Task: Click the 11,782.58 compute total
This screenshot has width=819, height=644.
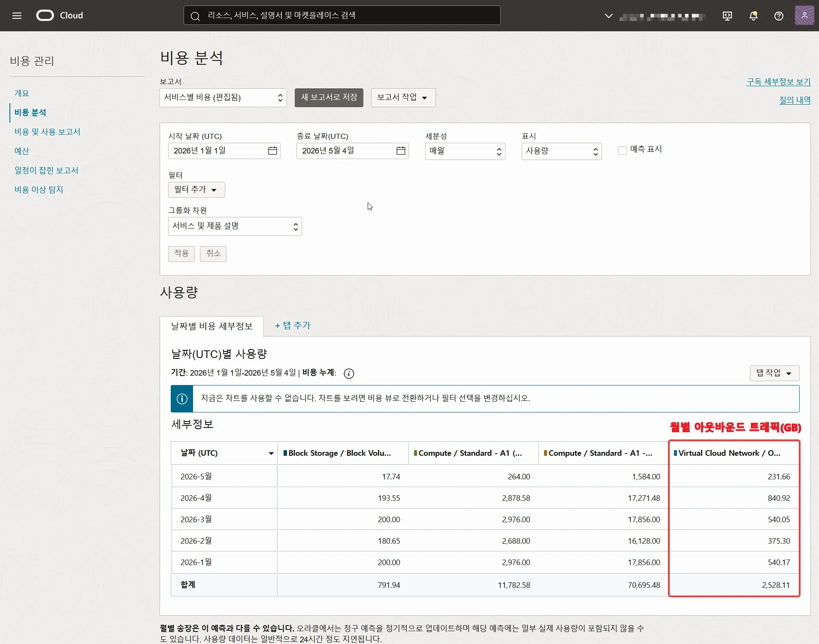Action: click(514, 585)
